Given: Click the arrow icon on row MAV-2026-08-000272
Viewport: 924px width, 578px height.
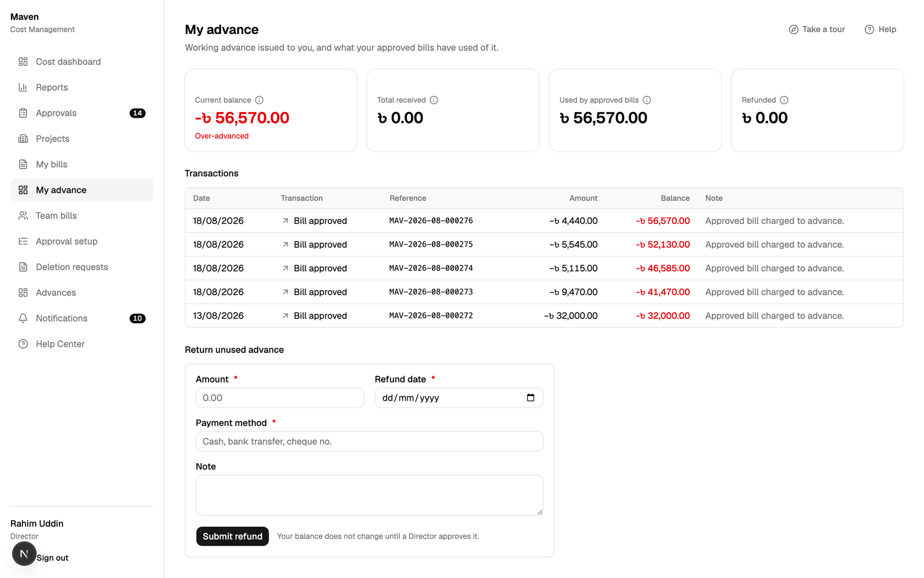Looking at the screenshot, I should pos(285,316).
